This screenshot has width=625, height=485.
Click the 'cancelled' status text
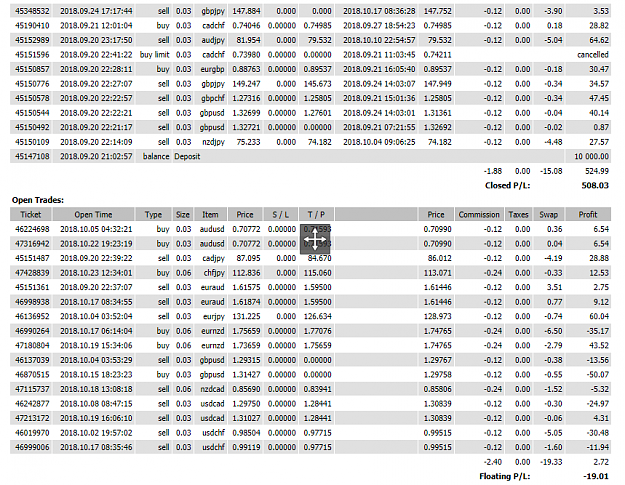click(593, 55)
